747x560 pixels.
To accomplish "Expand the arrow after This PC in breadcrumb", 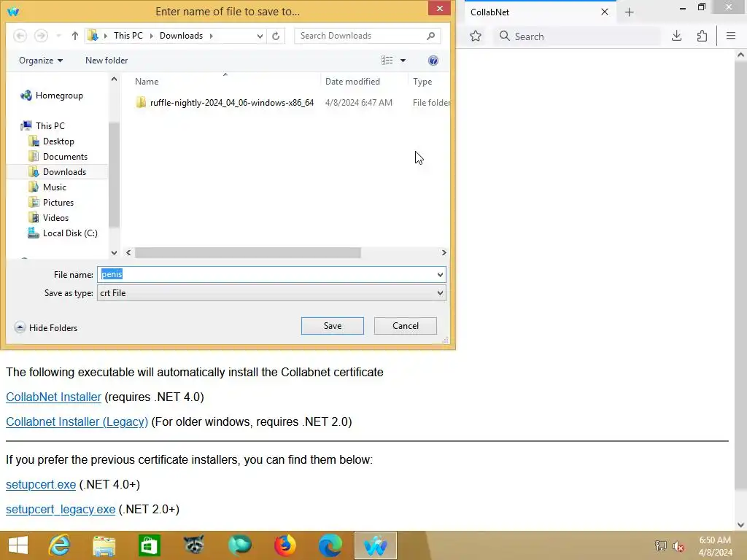I will point(152,36).
